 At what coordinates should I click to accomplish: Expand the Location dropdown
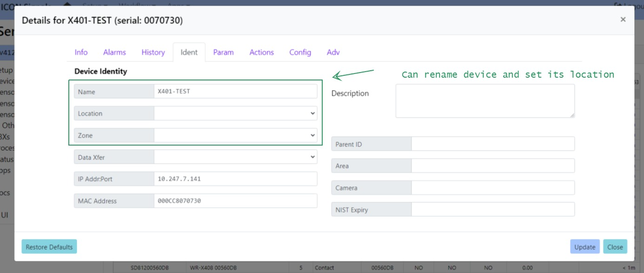(235, 113)
